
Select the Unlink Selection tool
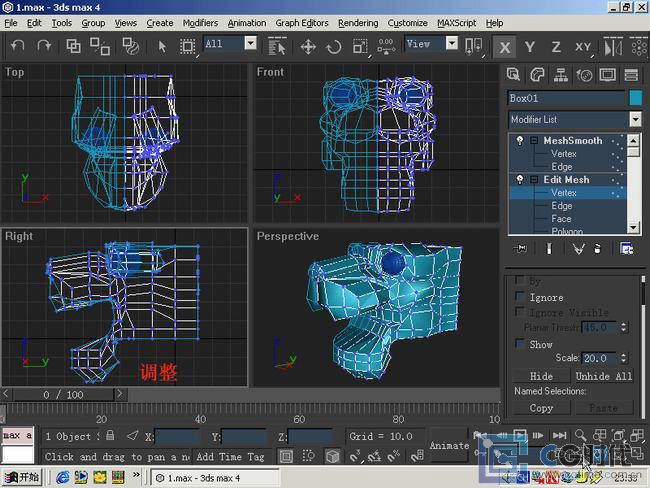coord(100,46)
